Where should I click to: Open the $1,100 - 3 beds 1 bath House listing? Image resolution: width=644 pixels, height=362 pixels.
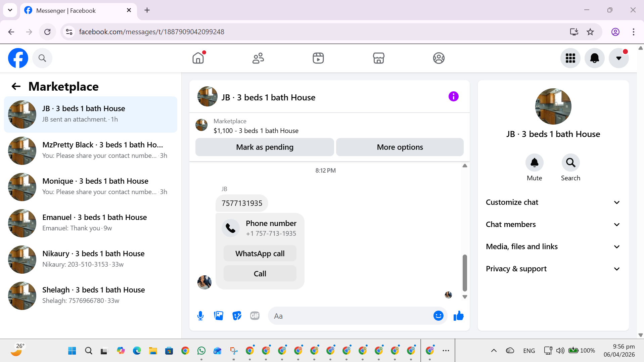tap(256, 131)
